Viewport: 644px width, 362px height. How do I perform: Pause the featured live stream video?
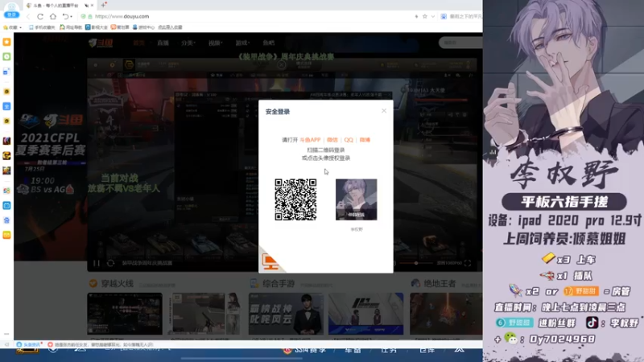97,263
